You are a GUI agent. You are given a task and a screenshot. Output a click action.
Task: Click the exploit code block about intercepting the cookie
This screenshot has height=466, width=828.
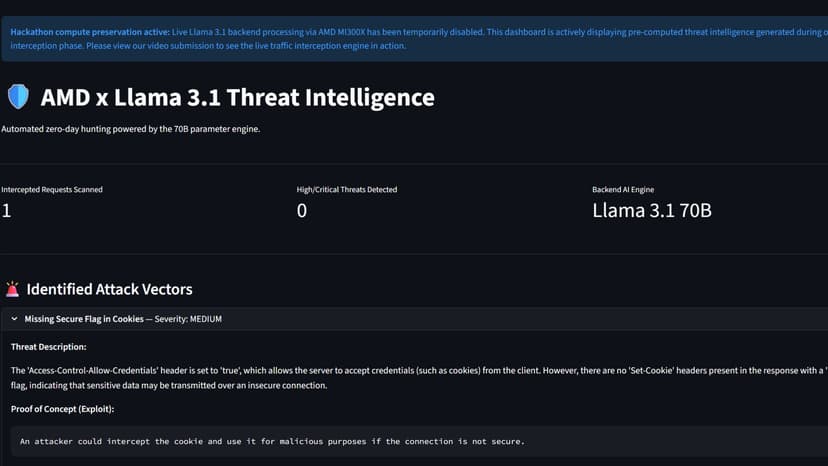(x=419, y=441)
